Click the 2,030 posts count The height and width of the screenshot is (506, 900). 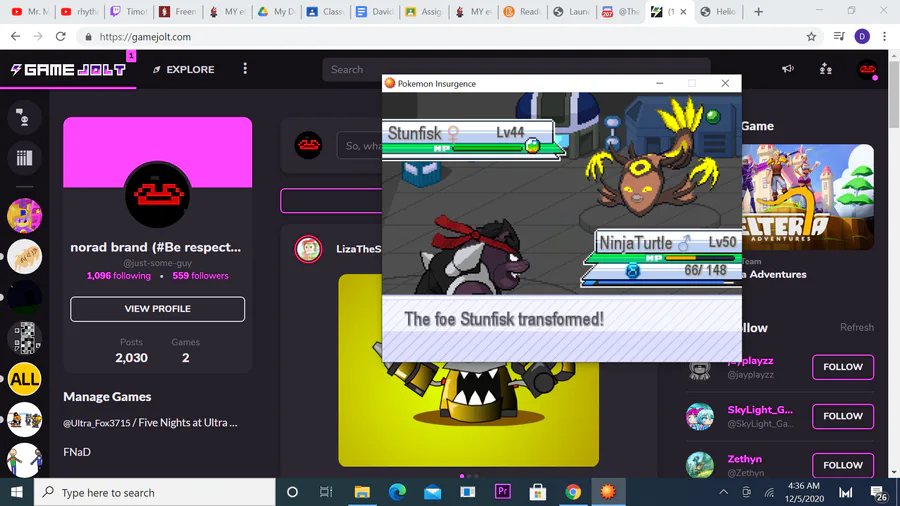pos(131,358)
